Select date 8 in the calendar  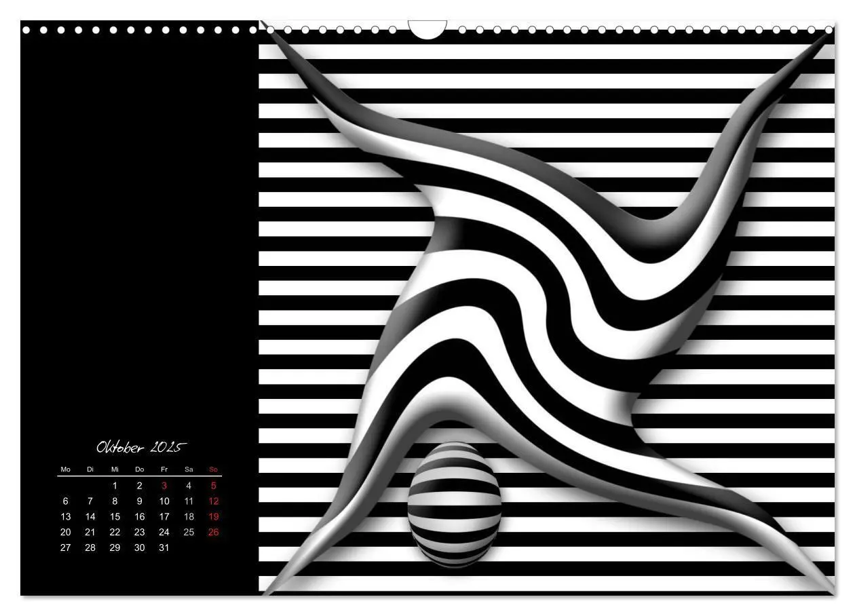pyautogui.click(x=115, y=501)
